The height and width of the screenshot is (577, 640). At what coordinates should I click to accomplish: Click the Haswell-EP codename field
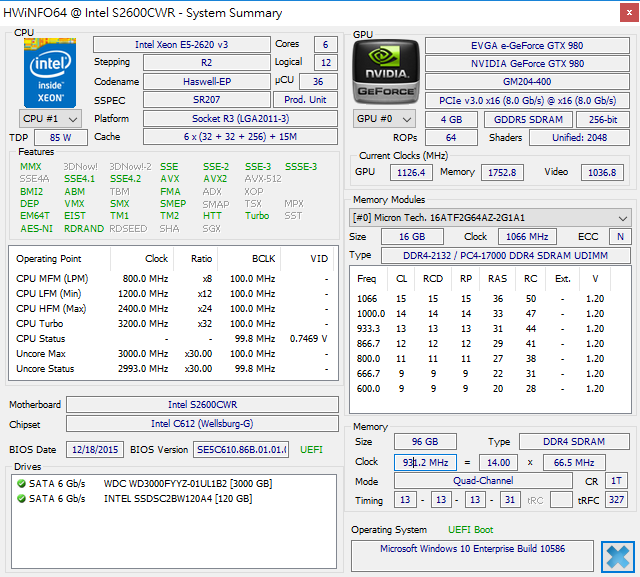tap(207, 82)
